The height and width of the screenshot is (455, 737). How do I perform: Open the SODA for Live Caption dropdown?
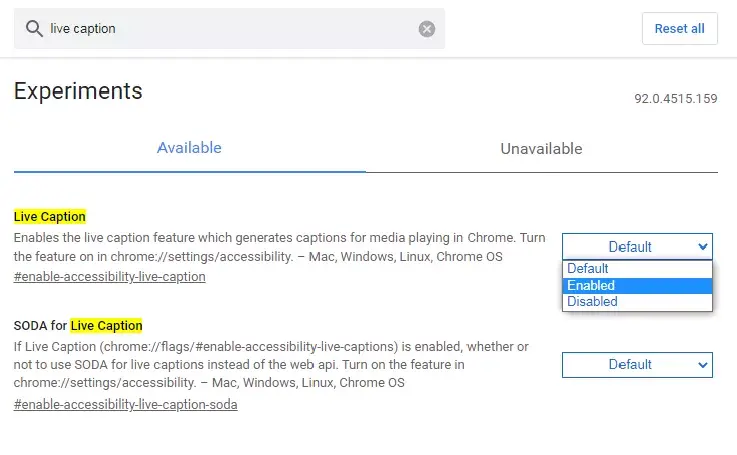point(637,365)
